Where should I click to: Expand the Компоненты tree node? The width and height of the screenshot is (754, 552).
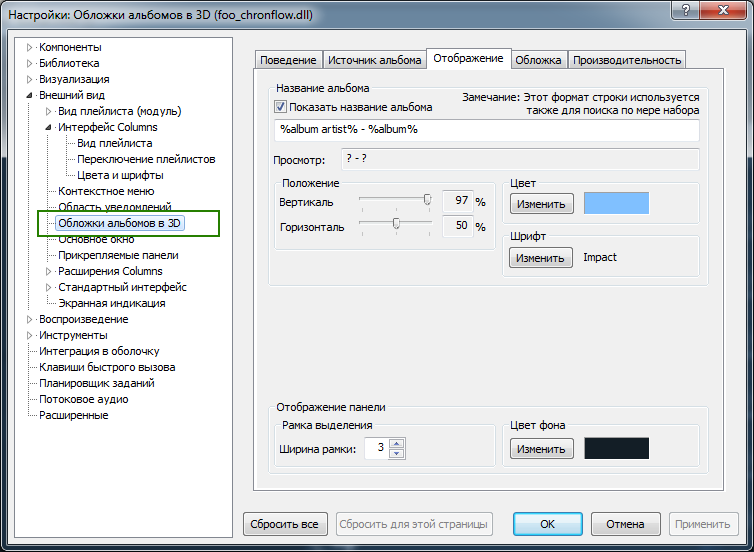[x=29, y=48]
